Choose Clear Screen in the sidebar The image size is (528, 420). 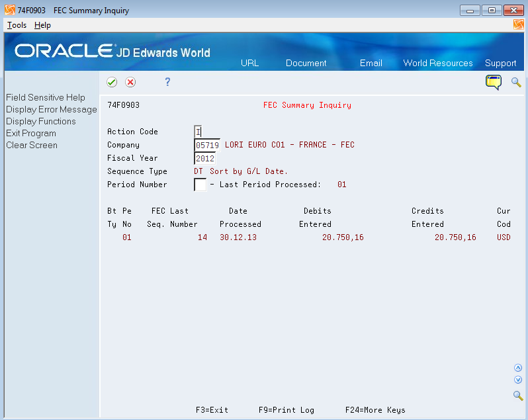point(32,146)
